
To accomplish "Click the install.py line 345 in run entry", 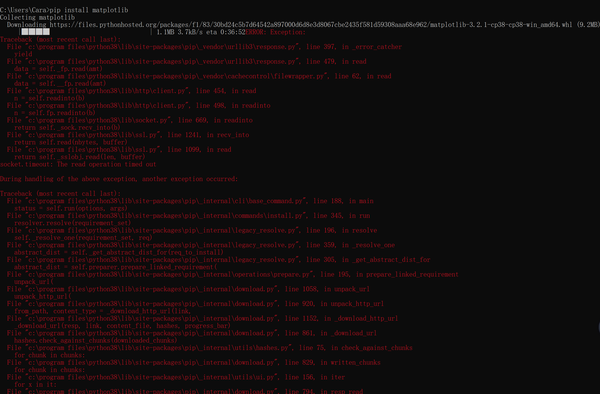I will click(188, 215).
